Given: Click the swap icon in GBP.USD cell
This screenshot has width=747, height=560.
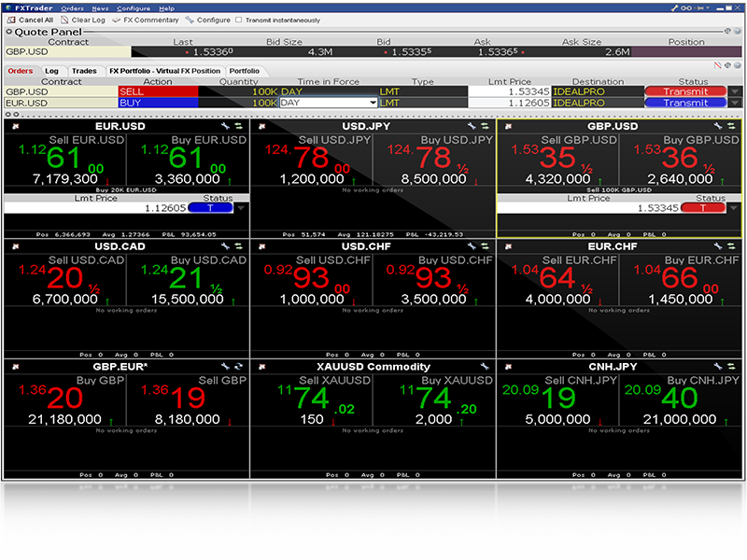Looking at the screenshot, I should point(731,126).
